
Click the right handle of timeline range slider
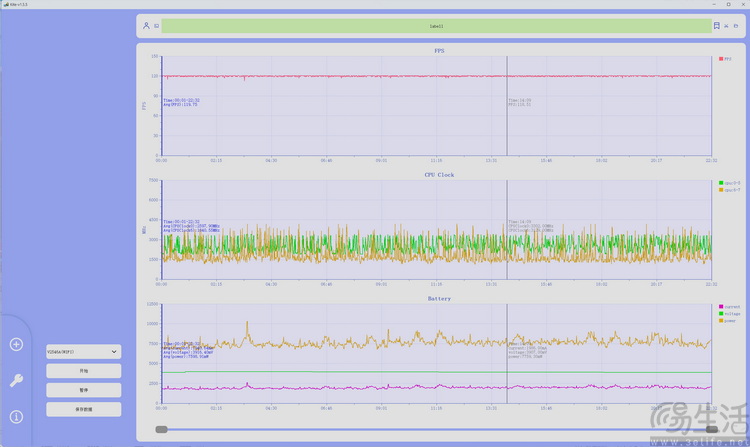pyautogui.click(x=711, y=429)
